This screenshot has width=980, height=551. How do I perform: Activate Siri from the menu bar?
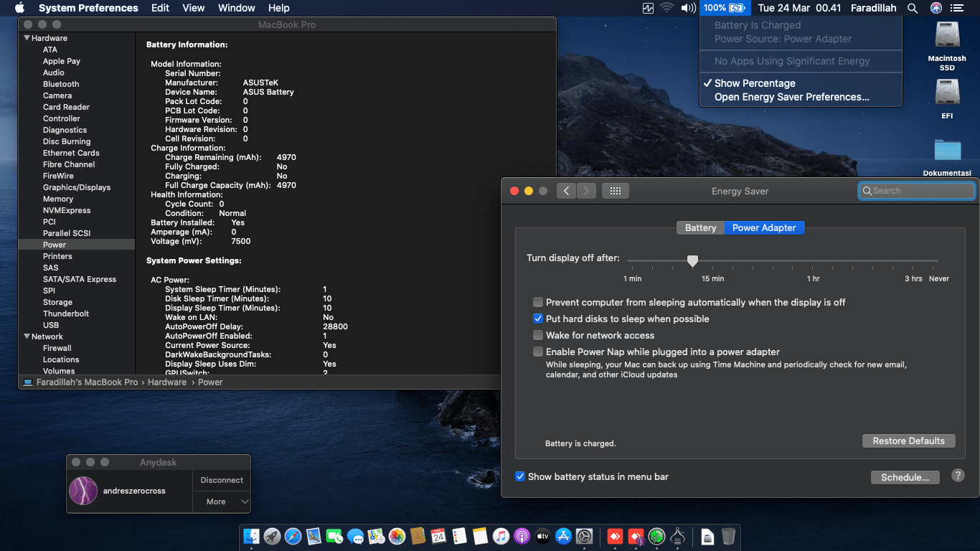(x=936, y=8)
